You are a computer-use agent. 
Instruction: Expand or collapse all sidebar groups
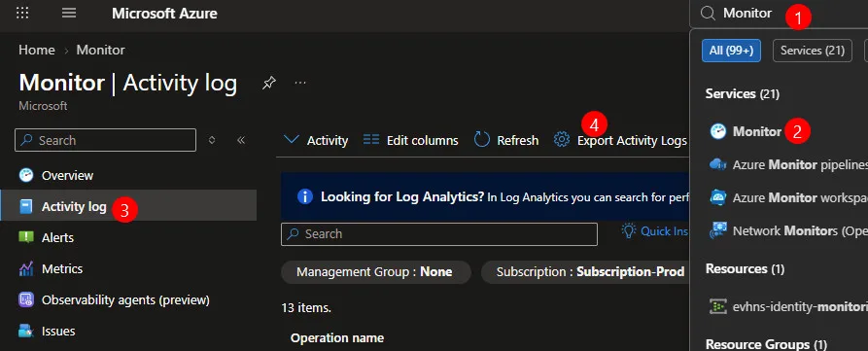(212, 140)
